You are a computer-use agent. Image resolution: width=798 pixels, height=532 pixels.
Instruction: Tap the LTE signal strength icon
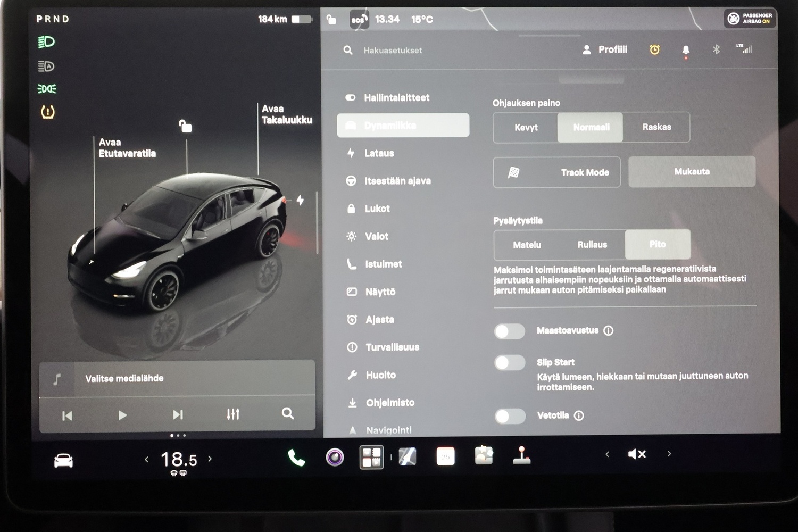click(745, 48)
